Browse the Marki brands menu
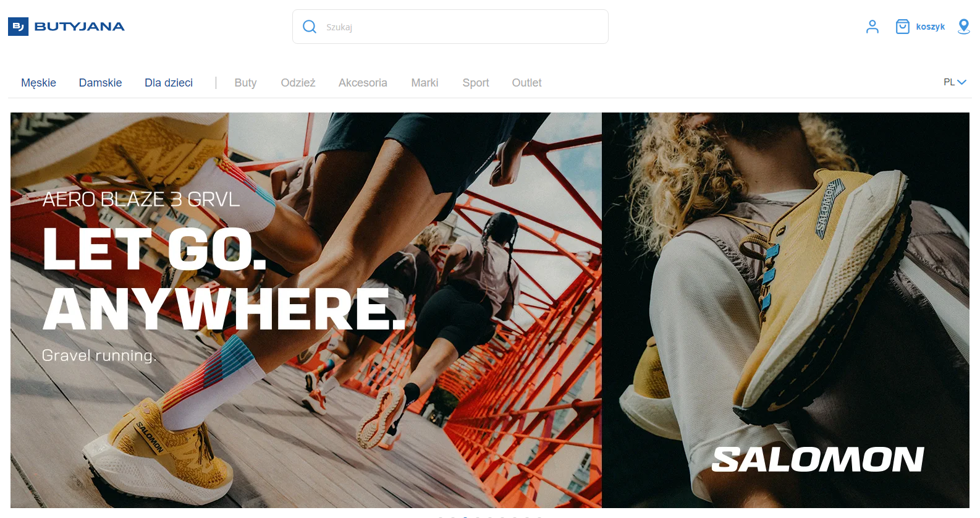 (425, 83)
